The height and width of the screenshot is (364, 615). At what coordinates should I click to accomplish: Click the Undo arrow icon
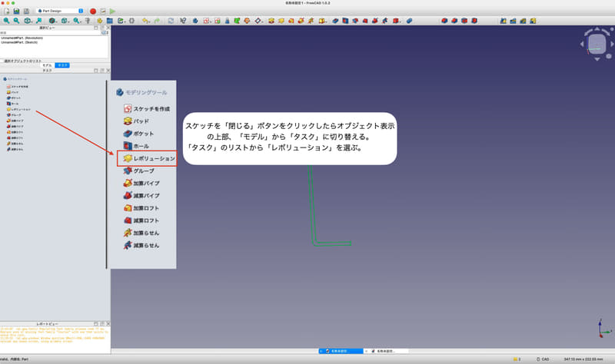click(x=145, y=21)
